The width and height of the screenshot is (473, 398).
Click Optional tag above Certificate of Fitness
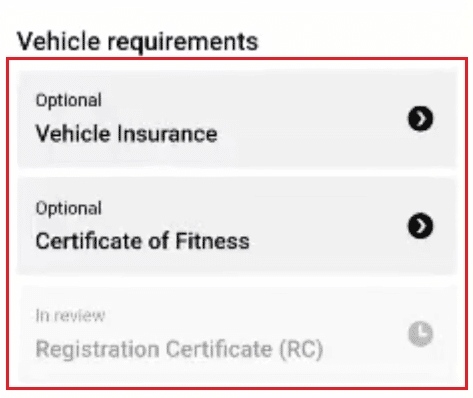[x=69, y=209]
